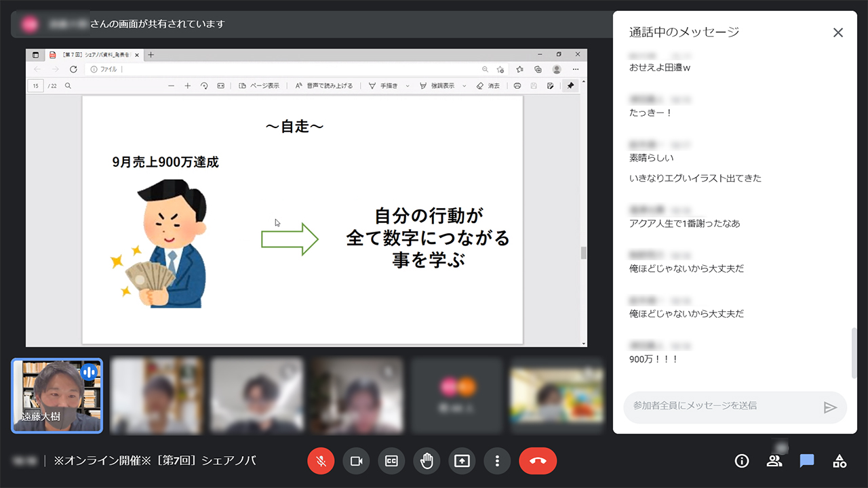
Task: Open the browser tab actions menu
Action: [35, 55]
